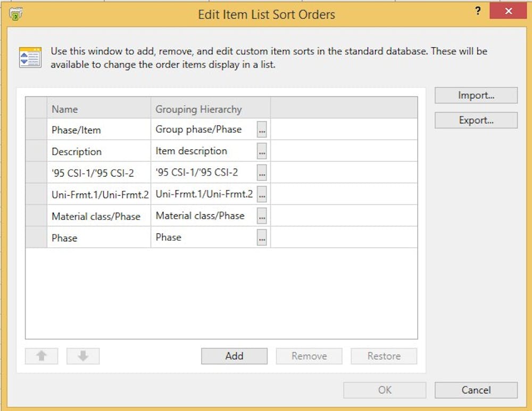Click the window icon in title bar
The image size is (532, 411).
pyautogui.click(x=16, y=13)
